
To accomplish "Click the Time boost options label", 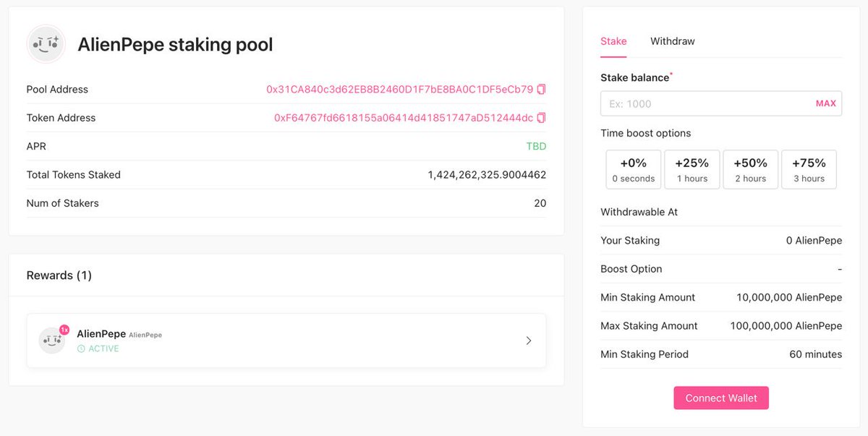I will 646,133.
